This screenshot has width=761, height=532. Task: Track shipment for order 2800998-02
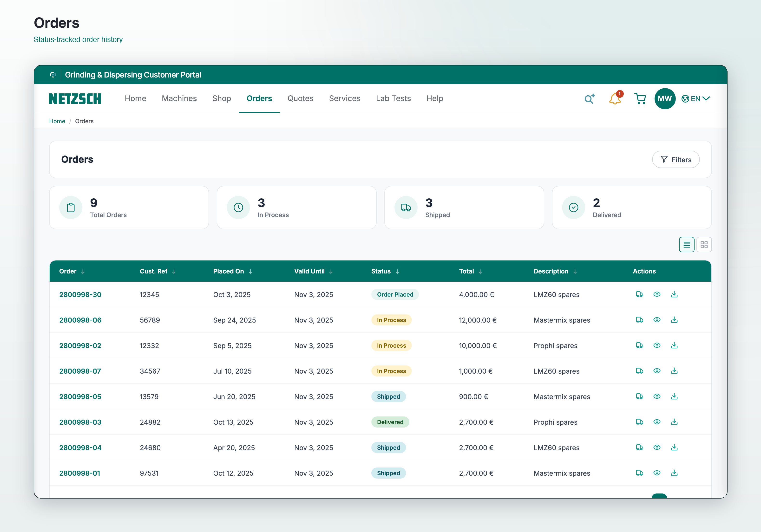[x=639, y=345]
